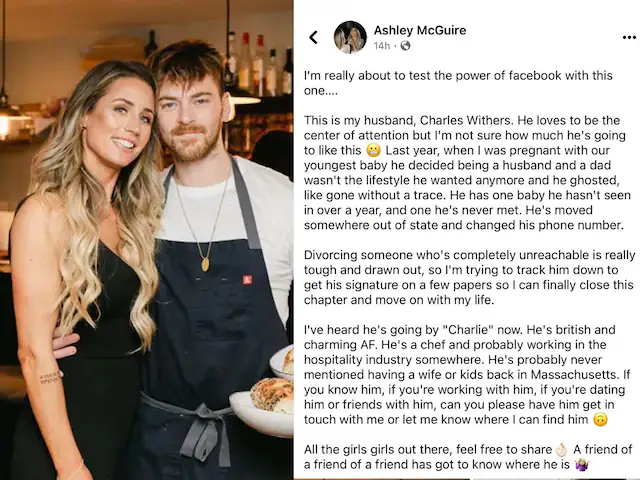Click the 'All the girls girls' closing paragraph
Screen dimensions: 640x480
coord(468,457)
